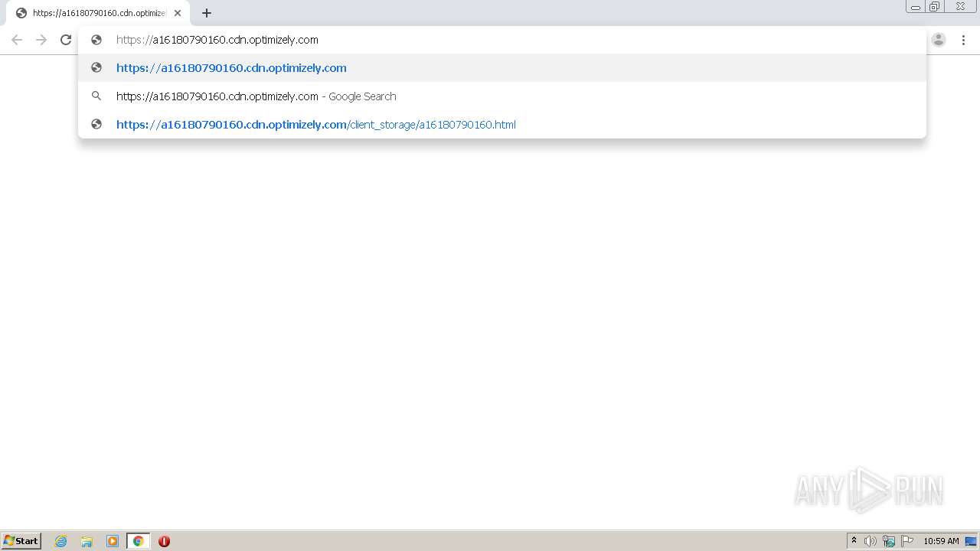This screenshot has width=980, height=551.
Task: Minimize the Chrome window
Action: pyautogui.click(x=916, y=7)
